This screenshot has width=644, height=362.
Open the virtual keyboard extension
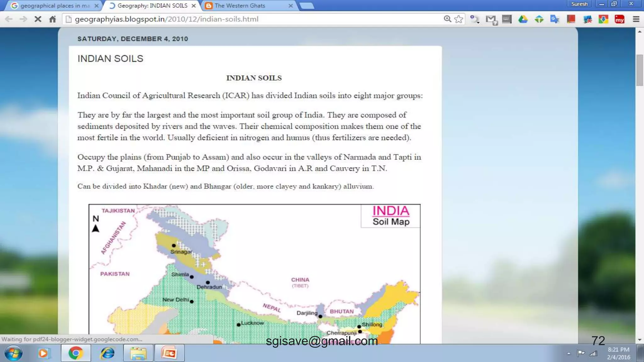507,19
